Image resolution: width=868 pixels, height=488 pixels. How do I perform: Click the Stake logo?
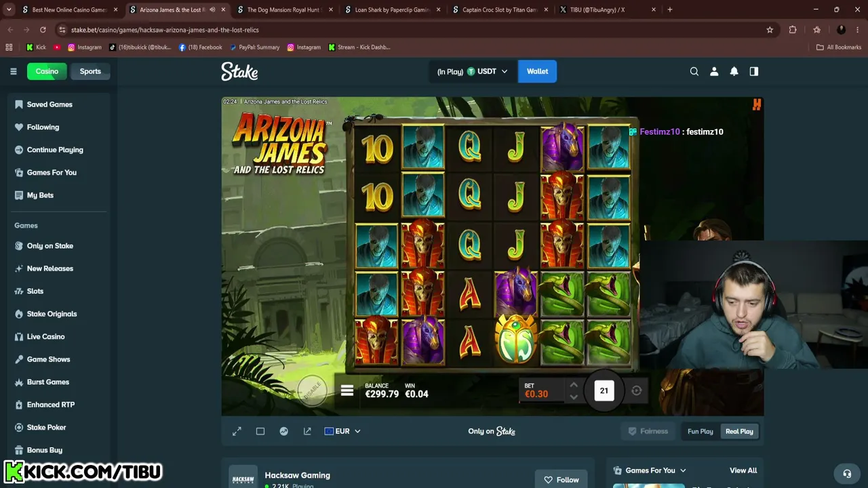click(x=239, y=71)
